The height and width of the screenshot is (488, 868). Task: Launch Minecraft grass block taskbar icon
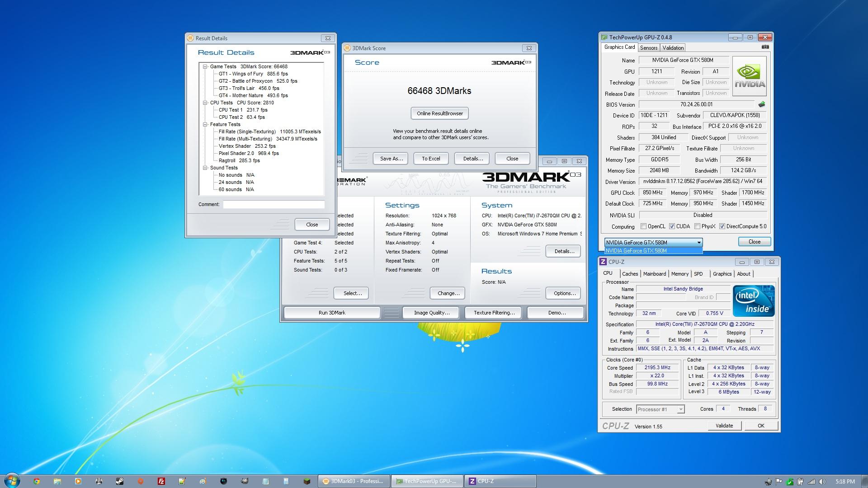(307, 481)
